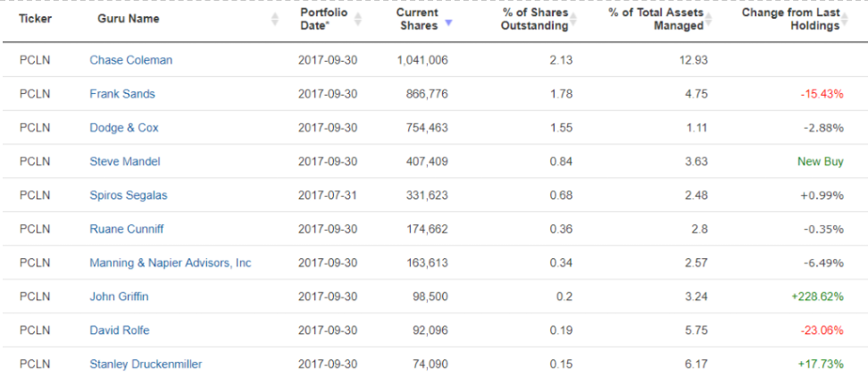Click Current Shares descending sort arrow
Viewport: 868px width, 379px height.
[x=448, y=23]
